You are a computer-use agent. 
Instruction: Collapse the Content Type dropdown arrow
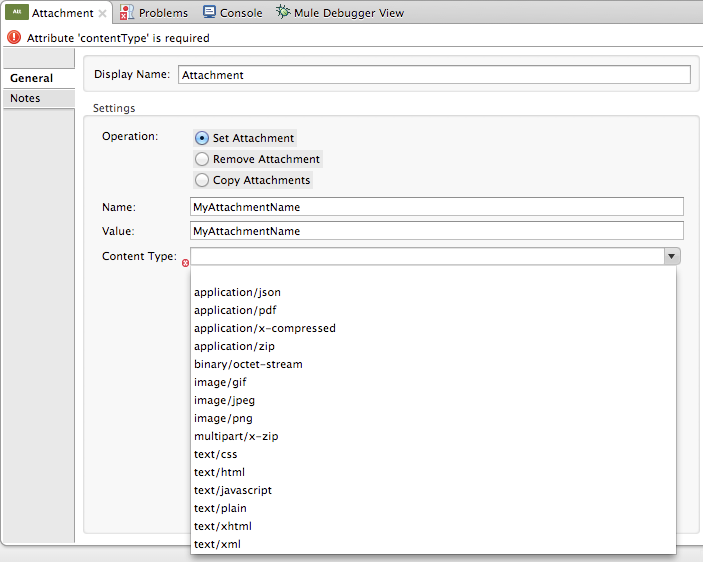tap(672, 257)
